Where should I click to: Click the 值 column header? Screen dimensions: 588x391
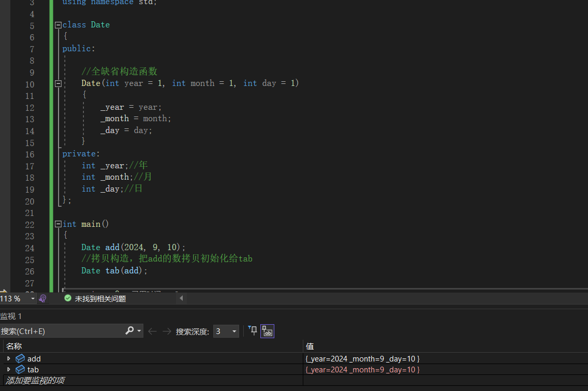point(310,346)
